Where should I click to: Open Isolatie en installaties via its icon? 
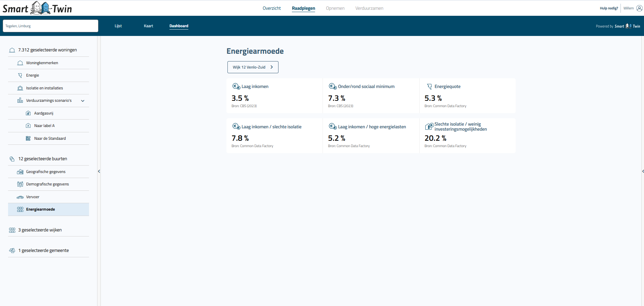[20, 88]
